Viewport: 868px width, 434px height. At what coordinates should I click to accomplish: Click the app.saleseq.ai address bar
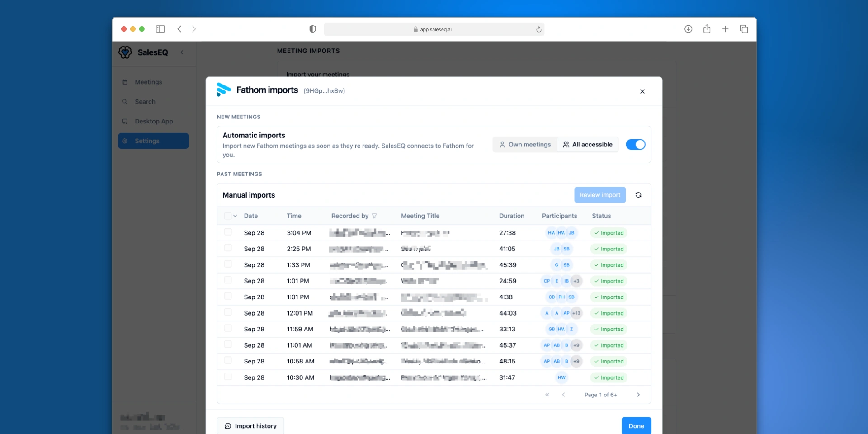[434, 29]
